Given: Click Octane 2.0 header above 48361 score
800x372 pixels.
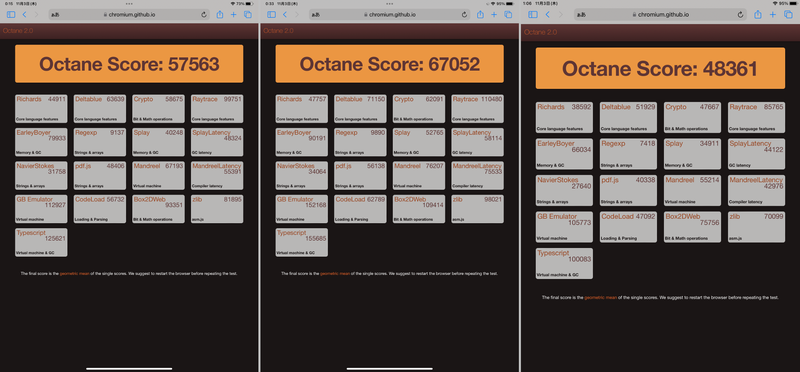Looking at the screenshot, I should coord(540,32).
